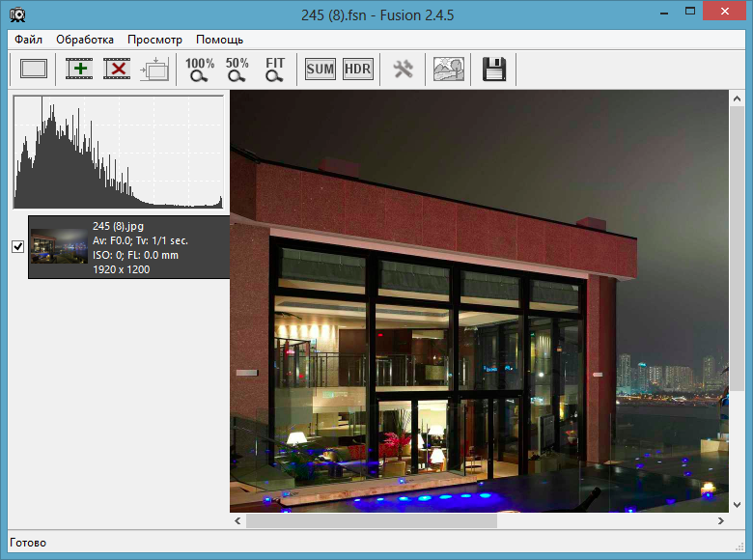Activate SUM processing mode
The width and height of the screenshot is (753, 560).
[321, 70]
